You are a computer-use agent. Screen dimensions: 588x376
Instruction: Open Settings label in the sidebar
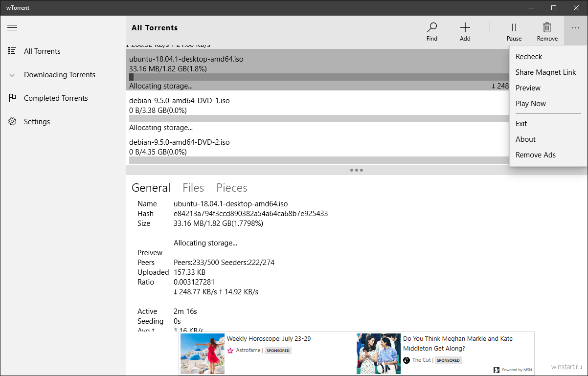tap(37, 121)
